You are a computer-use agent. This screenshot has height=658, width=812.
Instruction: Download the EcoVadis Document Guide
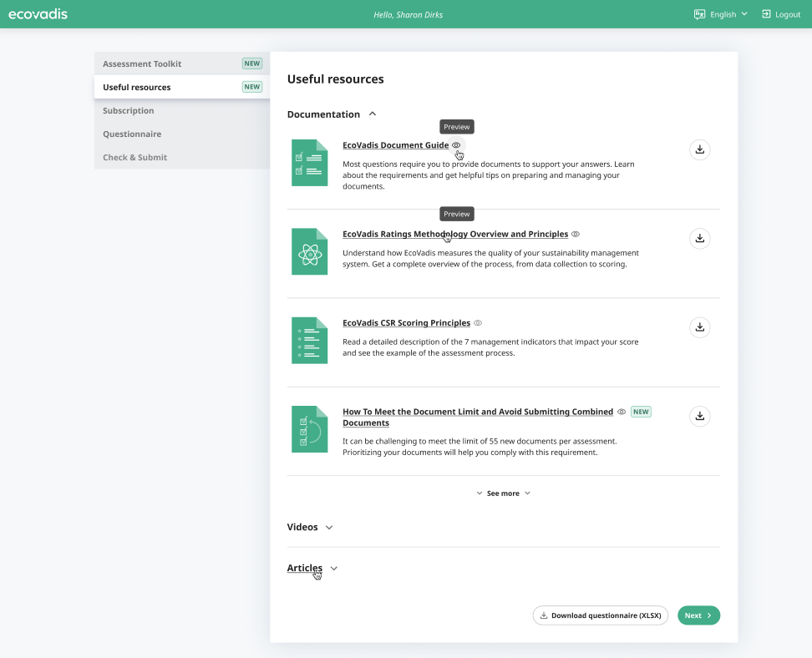pos(699,149)
